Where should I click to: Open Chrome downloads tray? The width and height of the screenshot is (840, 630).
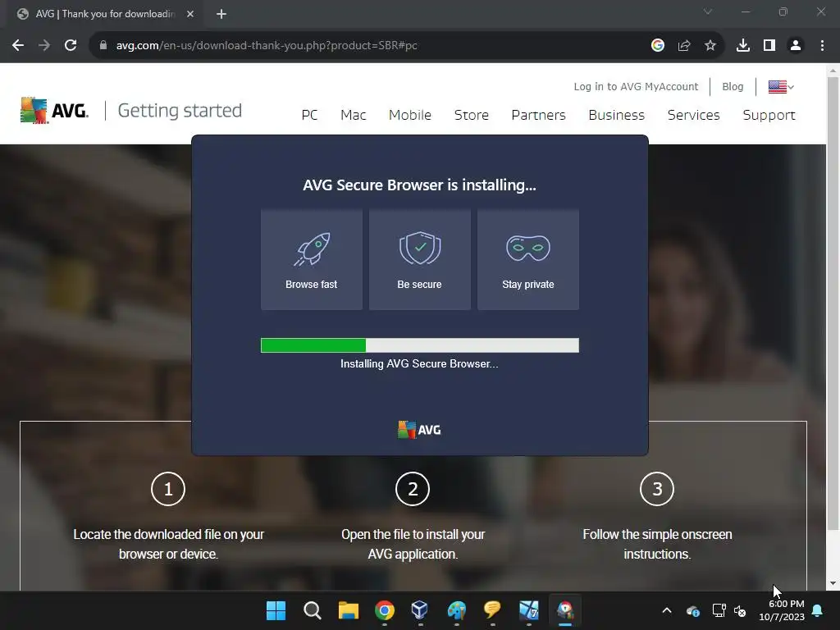(742, 46)
